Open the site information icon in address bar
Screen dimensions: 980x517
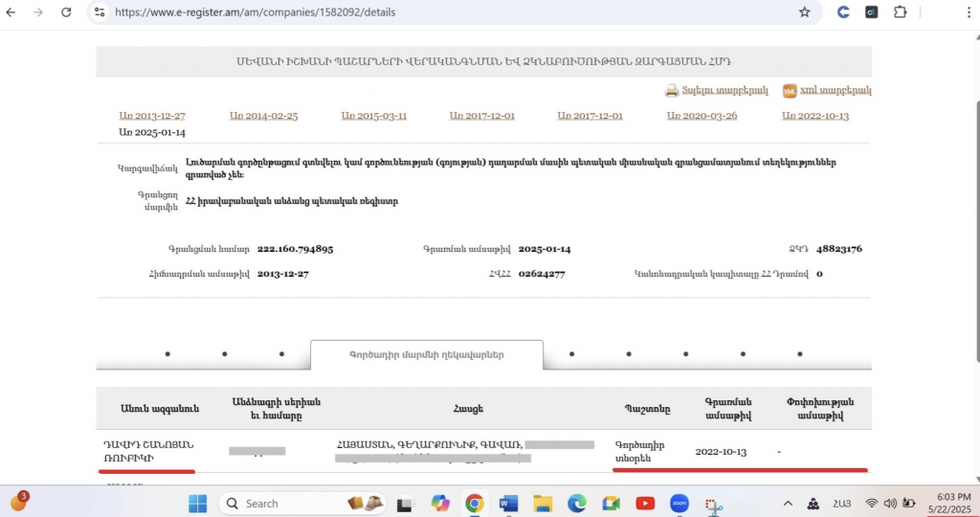coord(100,12)
